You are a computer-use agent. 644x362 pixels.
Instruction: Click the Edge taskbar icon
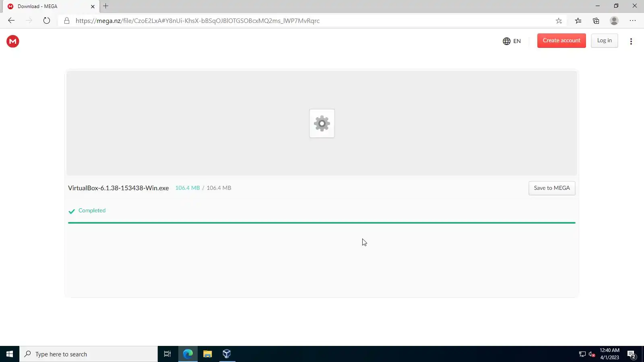pyautogui.click(x=188, y=354)
